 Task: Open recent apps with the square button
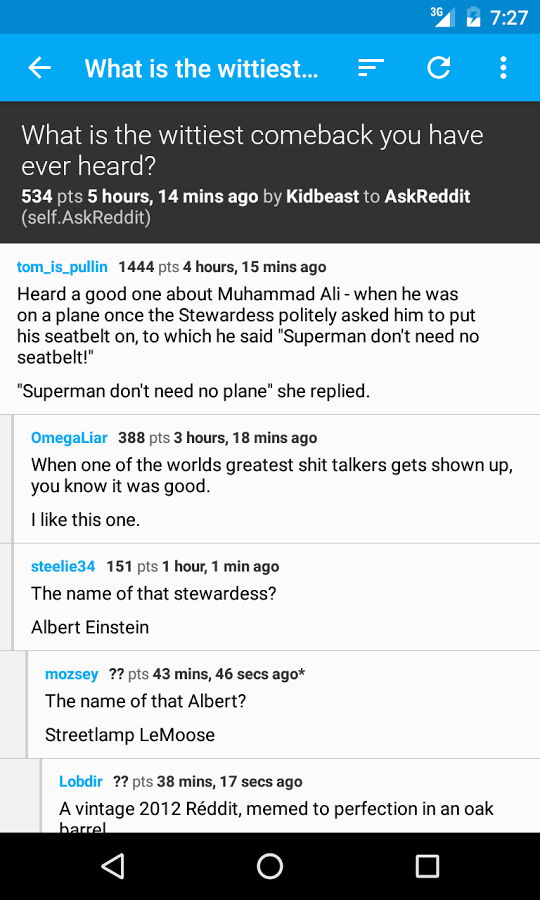[x=427, y=866]
